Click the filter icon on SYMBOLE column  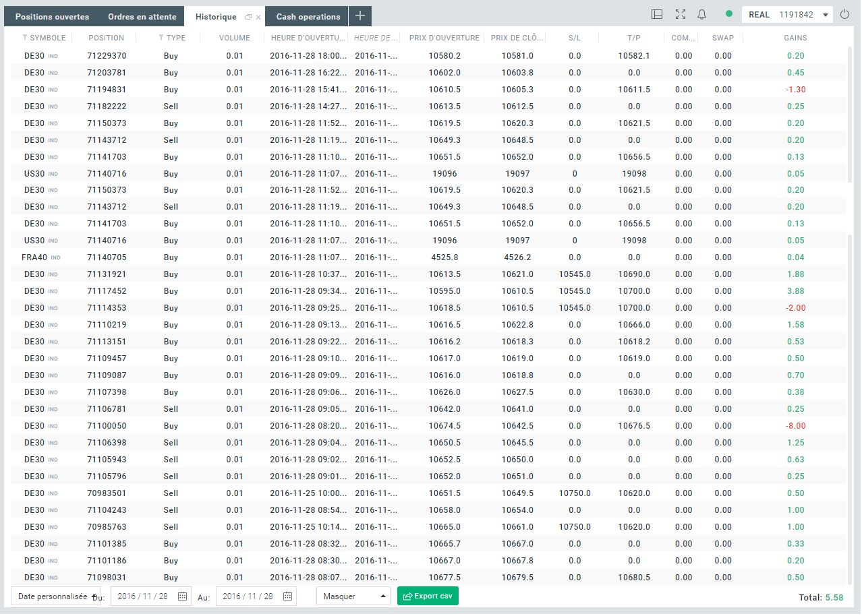tap(25, 38)
